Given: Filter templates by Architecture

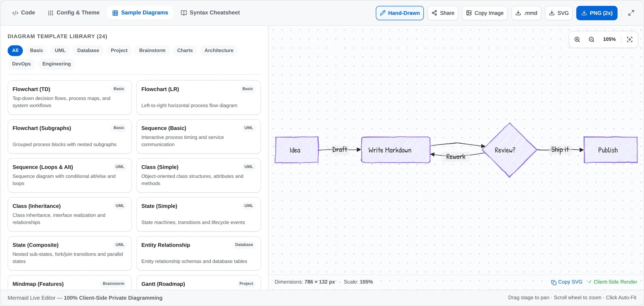Looking at the screenshot, I should (219, 50).
